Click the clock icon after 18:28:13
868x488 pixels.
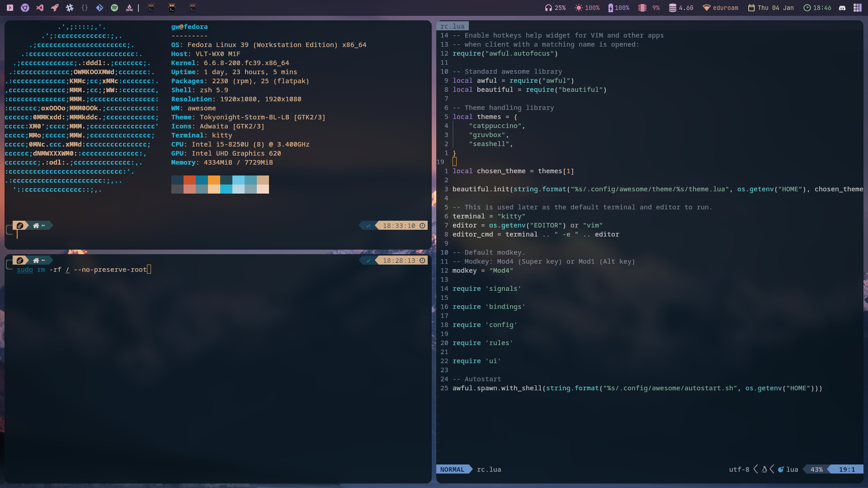(422, 261)
